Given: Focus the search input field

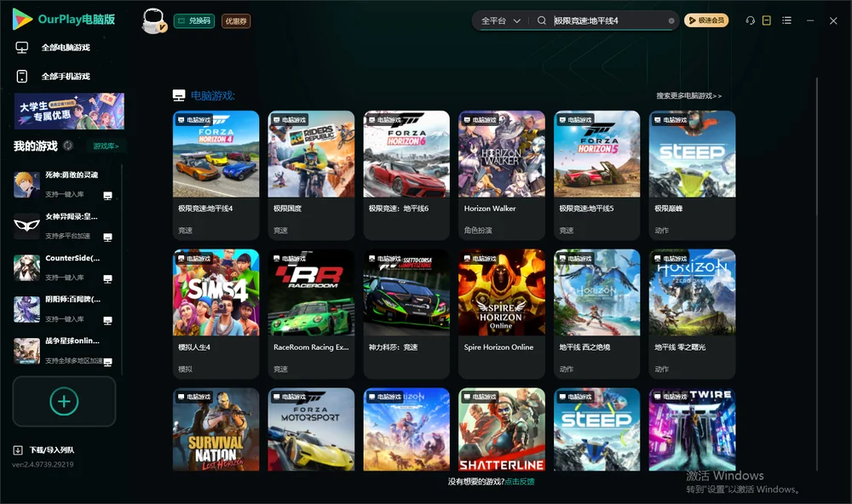Looking at the screenshot, I should coord(609,20).
